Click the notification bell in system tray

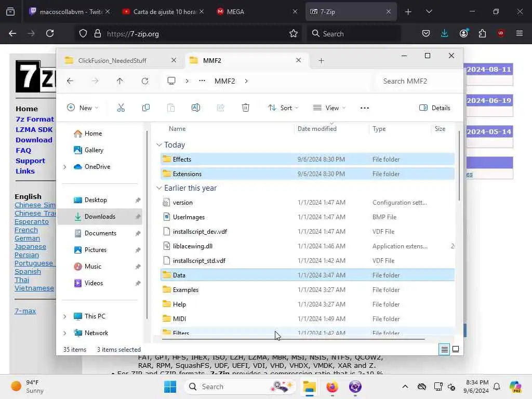click(497, 387)
